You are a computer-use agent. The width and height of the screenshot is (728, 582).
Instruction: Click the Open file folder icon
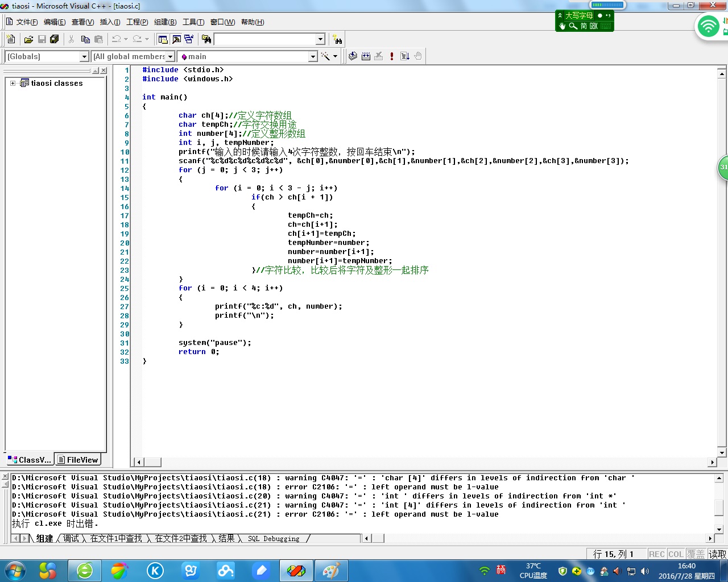(28, 39)
